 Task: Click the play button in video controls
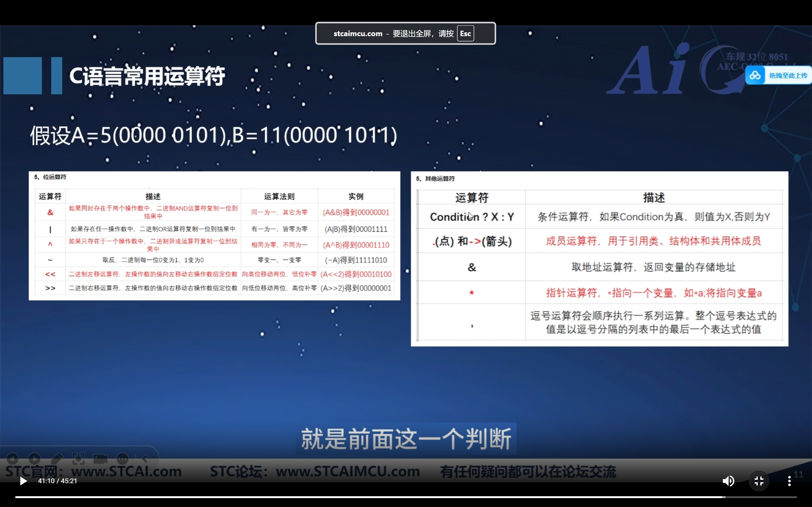point(23,481)
